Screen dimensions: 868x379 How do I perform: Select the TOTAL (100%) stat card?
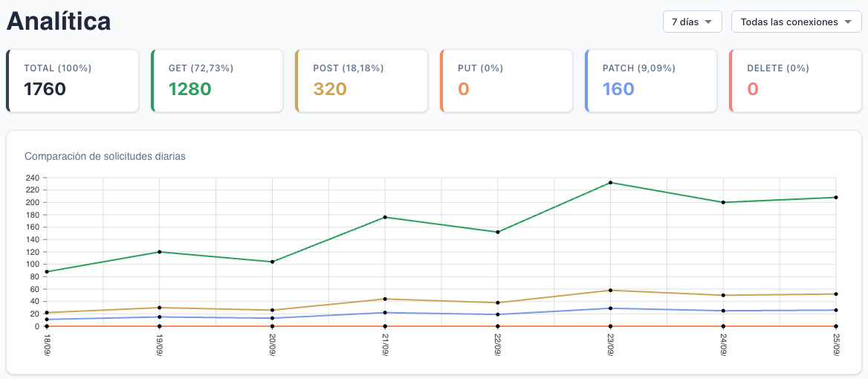(73, 81)
